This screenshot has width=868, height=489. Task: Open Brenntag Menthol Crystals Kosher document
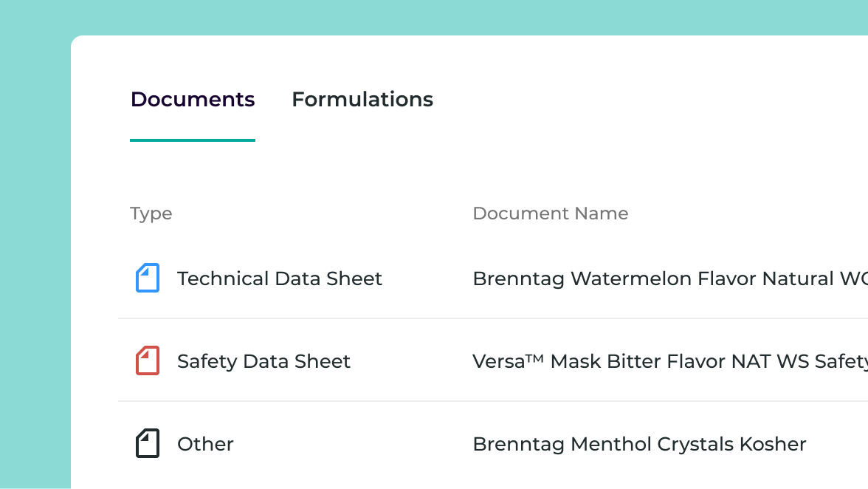point(639,444)
